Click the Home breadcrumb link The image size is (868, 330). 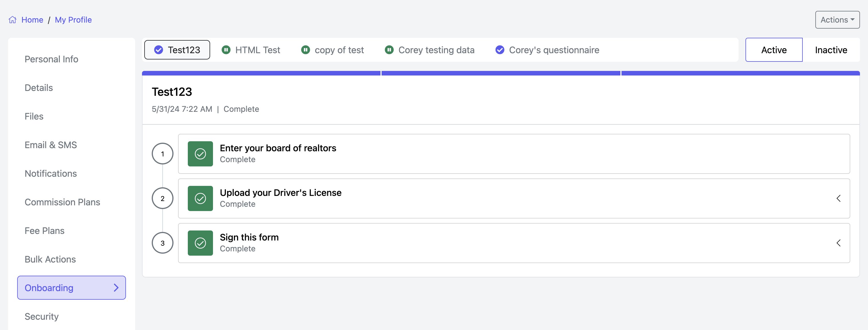pos(32,20)
